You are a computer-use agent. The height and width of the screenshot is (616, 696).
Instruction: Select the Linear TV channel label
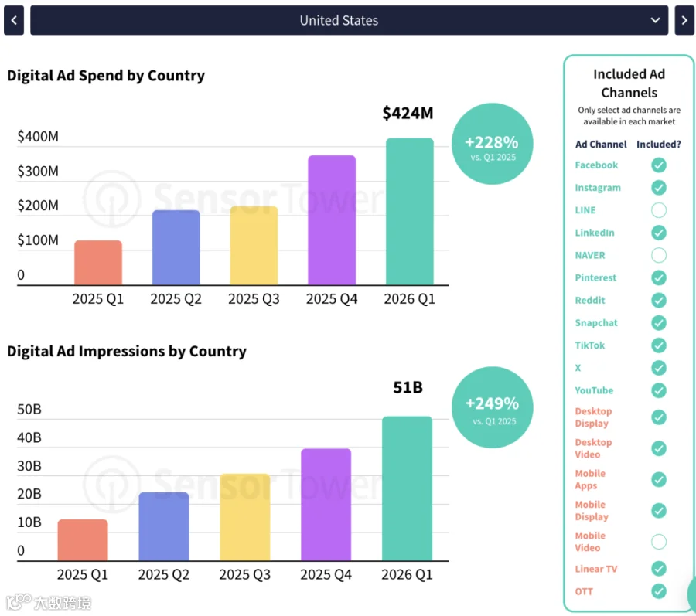point(595,569)
